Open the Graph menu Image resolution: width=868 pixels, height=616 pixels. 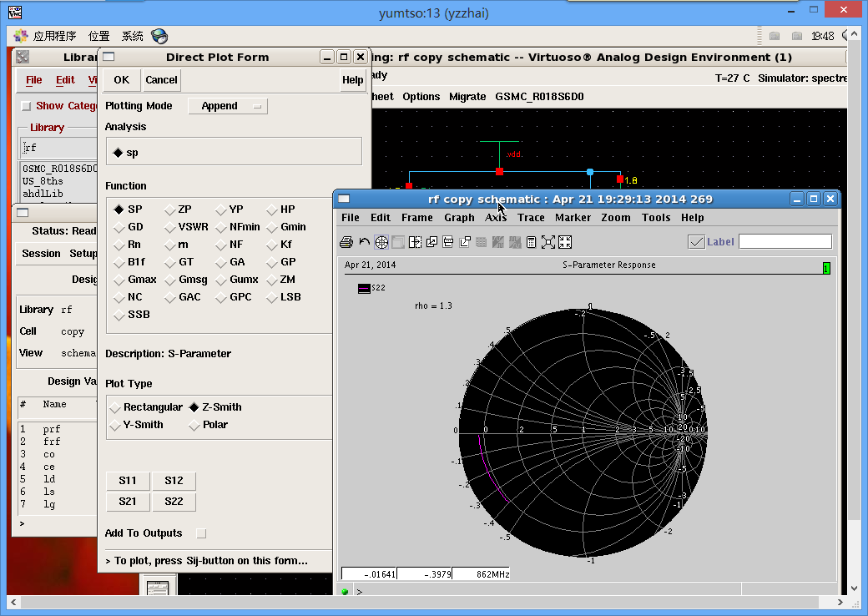tap(459, 218)
